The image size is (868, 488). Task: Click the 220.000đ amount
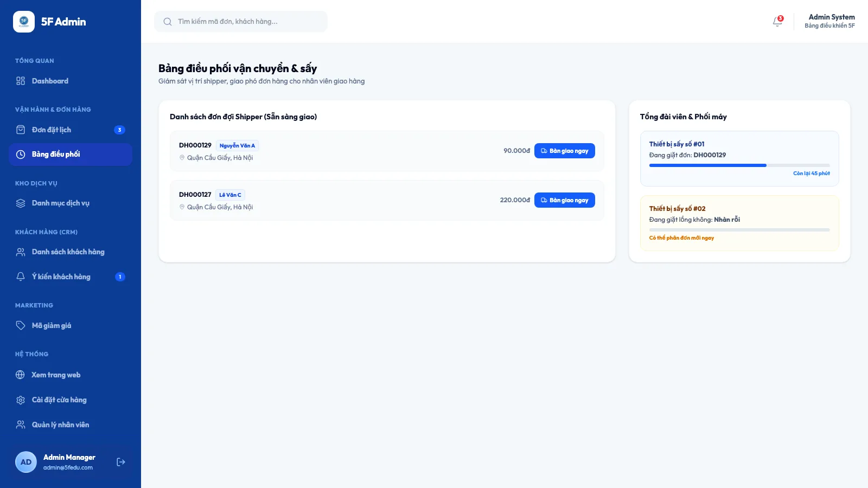(x=515, y=200)
